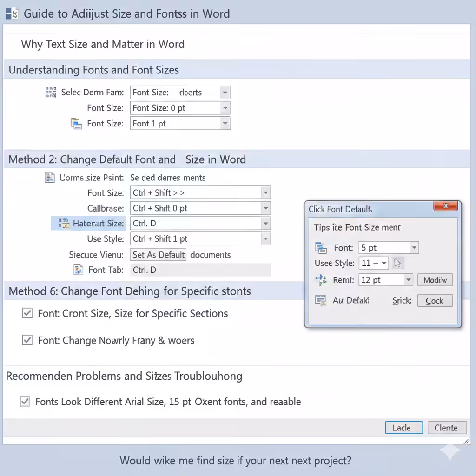
Task: Click the Tips ice Font Size ment text
Action: (357, 227)
